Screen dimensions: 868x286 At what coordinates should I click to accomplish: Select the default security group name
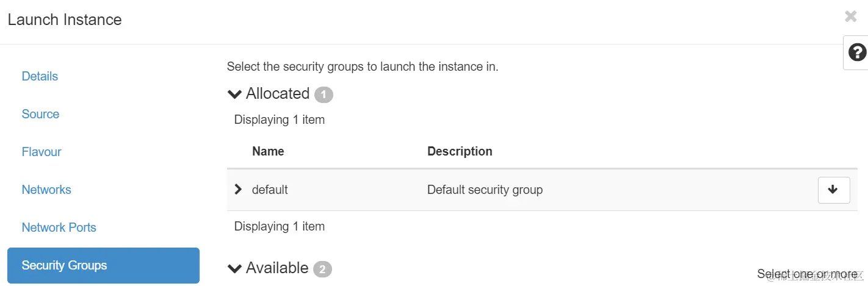pos(270,190)
